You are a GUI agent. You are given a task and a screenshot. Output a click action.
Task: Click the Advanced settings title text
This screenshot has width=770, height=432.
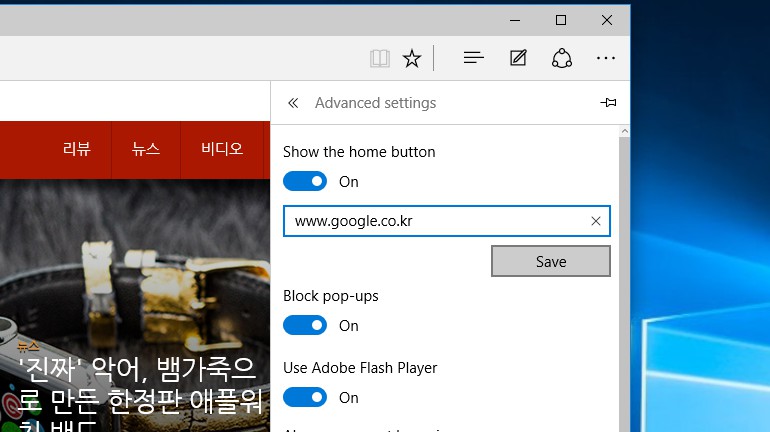(375, 103)
